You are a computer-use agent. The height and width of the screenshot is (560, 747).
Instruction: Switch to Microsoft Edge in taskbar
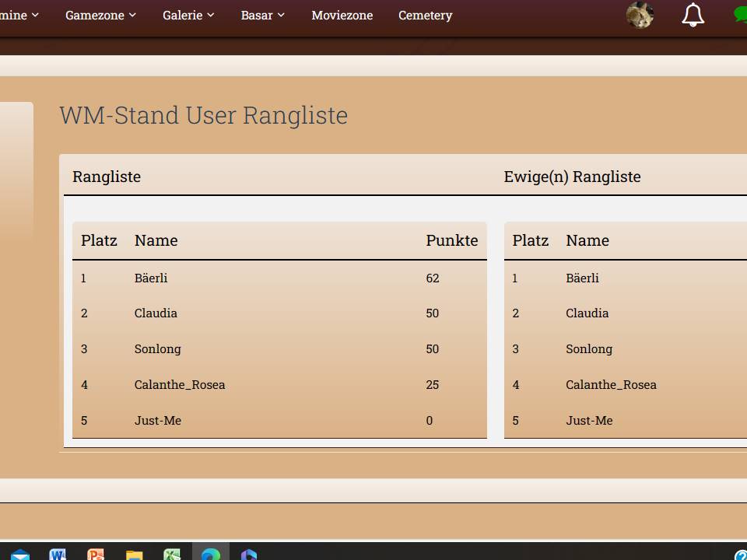click(210, 554)
